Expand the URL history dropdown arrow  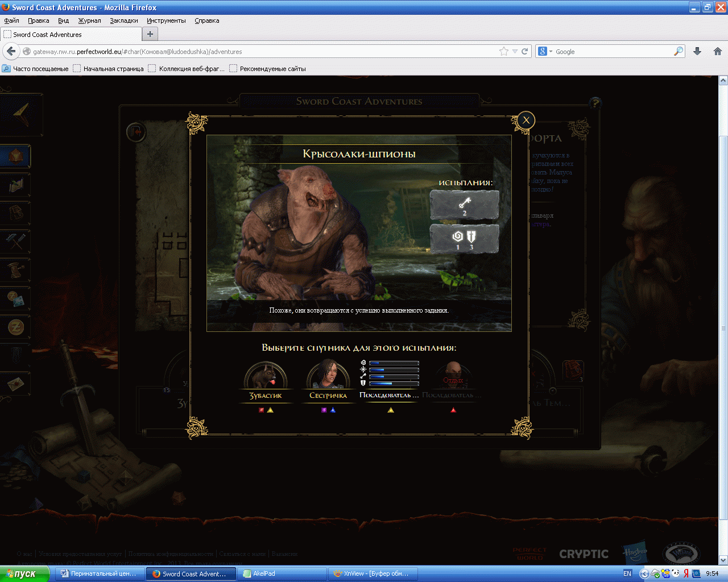(x=515, y=51)
